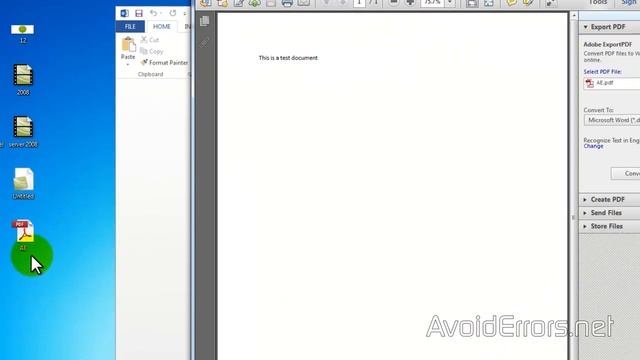The image size is (640, 360).
Task: Open the Paste options dropdown arrow
Action: point(128,64)
